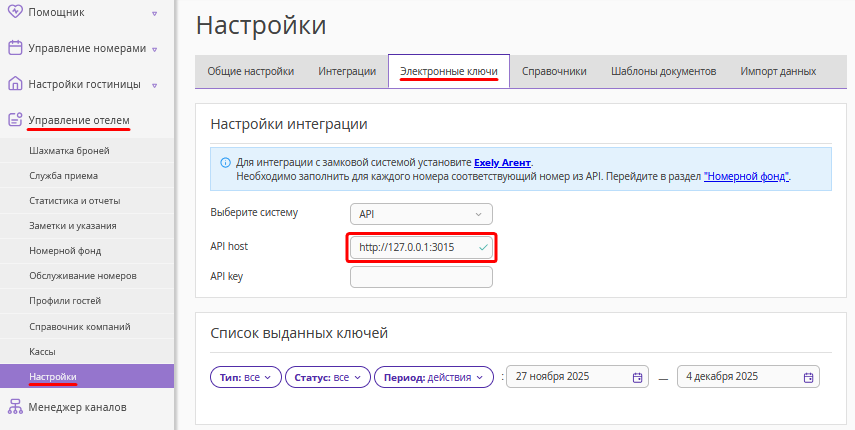This screenshot has width=855, height=430.
Task: Click the Настройки гостиницы house icon
Action: (14, 84)
